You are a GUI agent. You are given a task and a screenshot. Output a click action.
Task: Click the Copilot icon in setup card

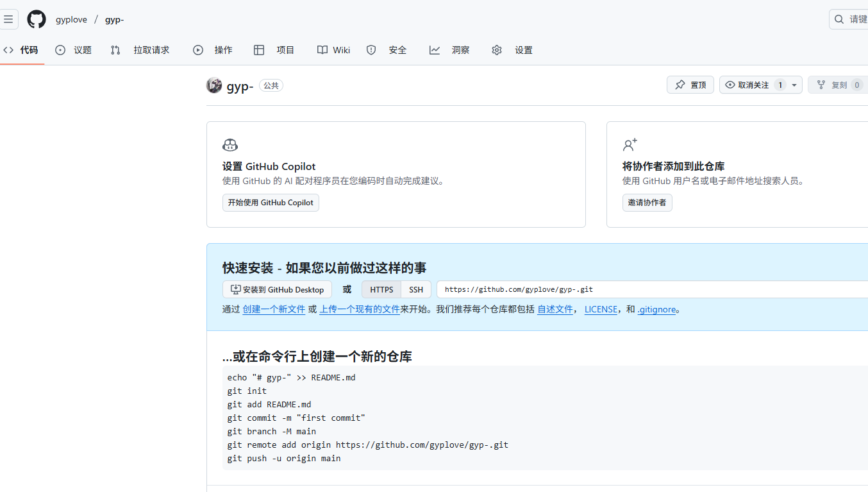230,145
